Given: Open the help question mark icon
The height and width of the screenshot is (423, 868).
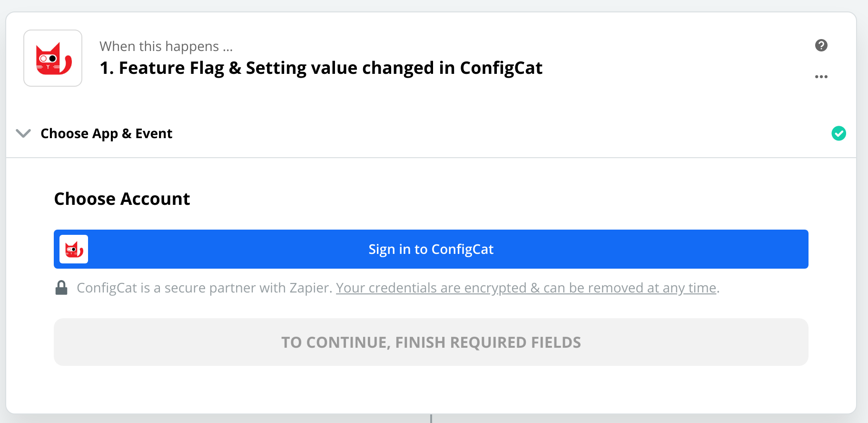Looking at the screenshot, I should pos(820,45).
